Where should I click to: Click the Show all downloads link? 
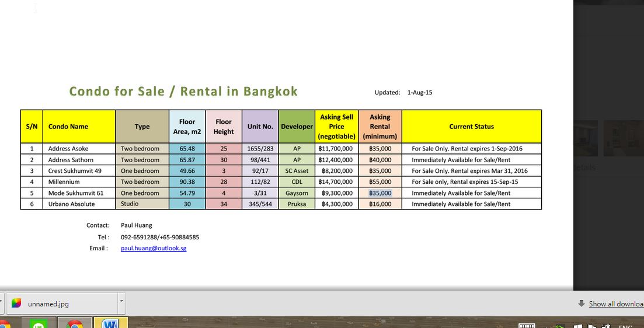point(615,303)
